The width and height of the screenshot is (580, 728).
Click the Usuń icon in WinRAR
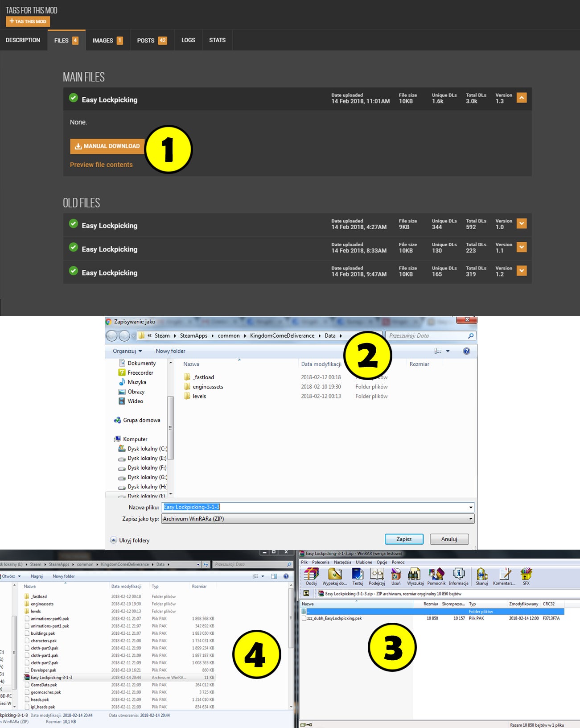pos(396,576)
